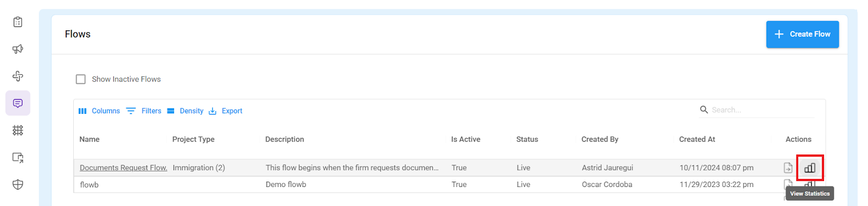This screenshot has height=206, width=868.
Task: Open the Columns visibility panel
Action: pyautogui.click(x=99, y=111)
